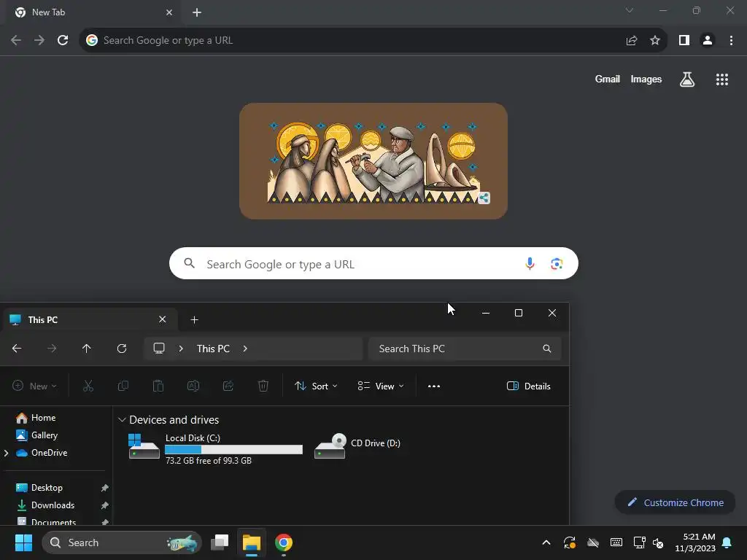Go back in File Explorer
747x560 pixels.
17,349
